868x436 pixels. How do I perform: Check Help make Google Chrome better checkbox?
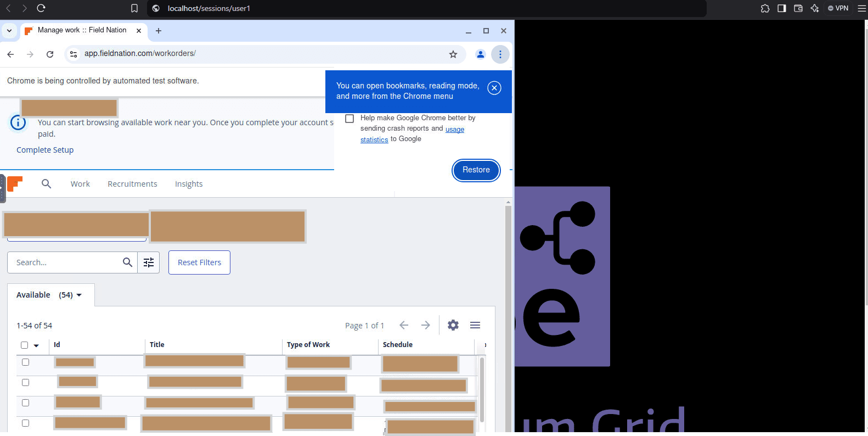click(350, 119)
